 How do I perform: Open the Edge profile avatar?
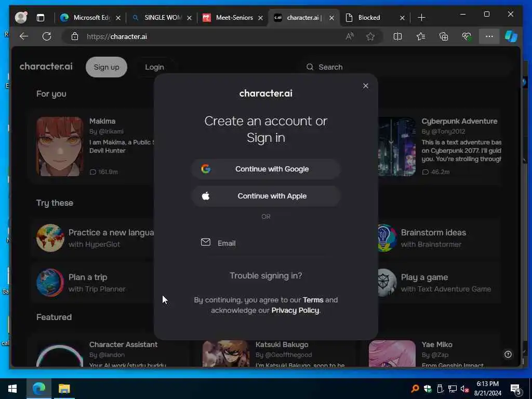(21, 17)
